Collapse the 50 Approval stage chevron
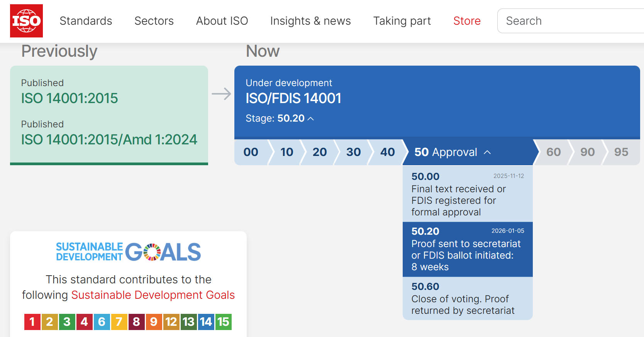This screenshot has width=644, height=337. pos(487,152)
